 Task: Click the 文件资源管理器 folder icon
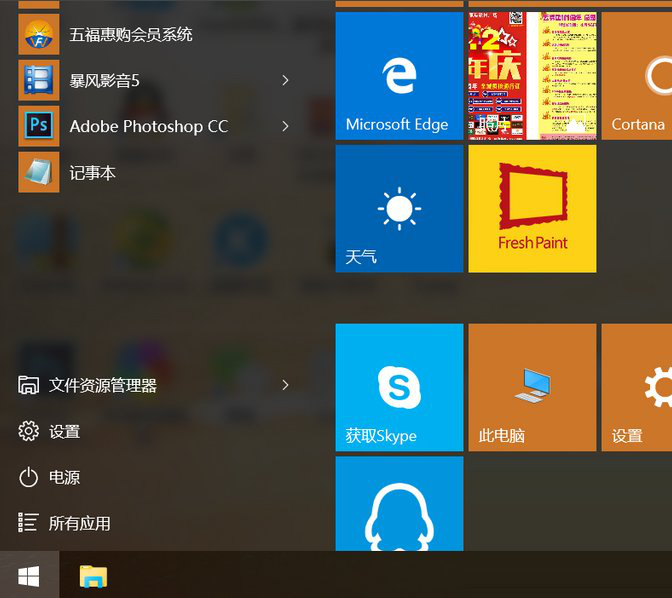28,385
